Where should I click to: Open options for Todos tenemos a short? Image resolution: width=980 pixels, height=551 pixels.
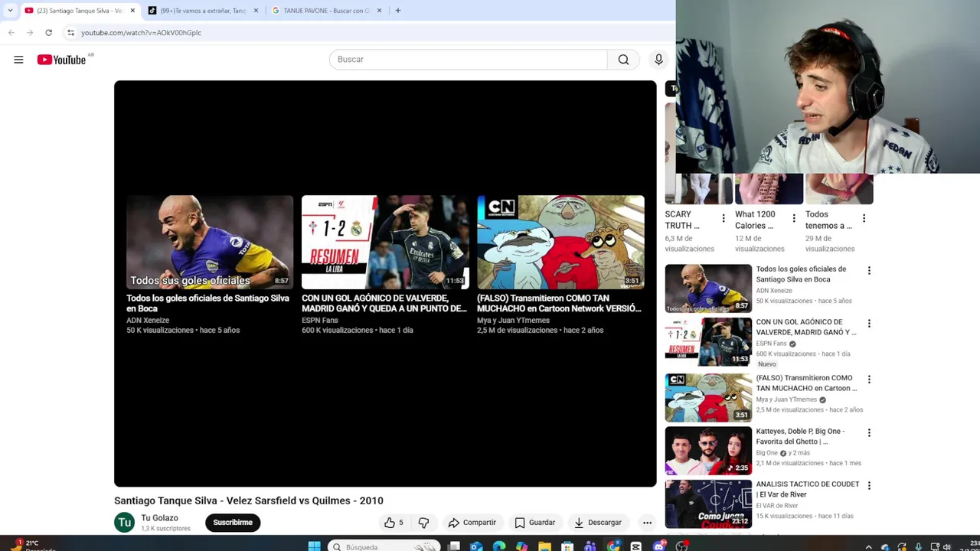click(864, 219)
